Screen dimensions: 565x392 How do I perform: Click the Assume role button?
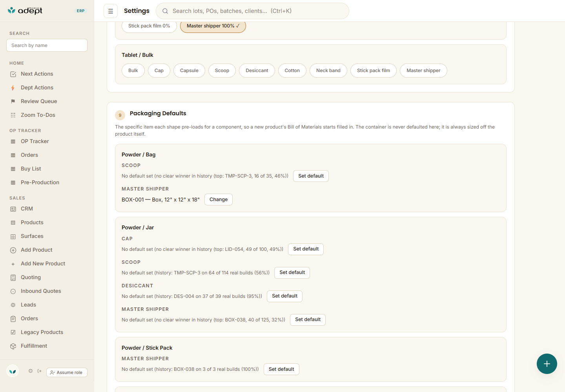pyautogui.click(x=67, y=372)
